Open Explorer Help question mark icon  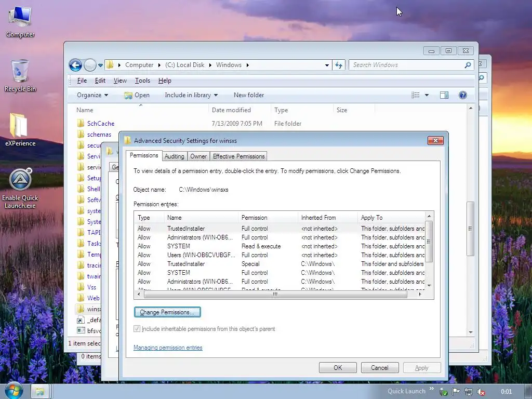[x=462, y=95]
